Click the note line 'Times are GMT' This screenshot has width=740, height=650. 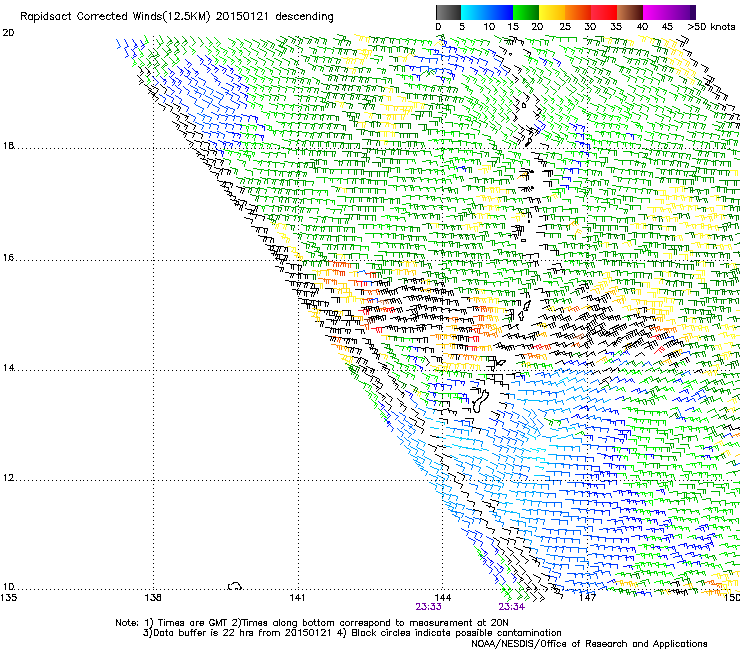[192, 623]
